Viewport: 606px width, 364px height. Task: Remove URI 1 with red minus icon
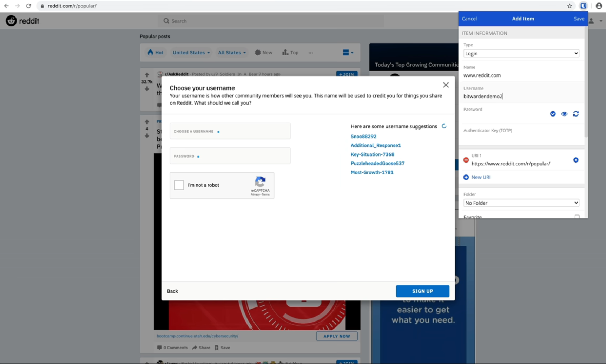click(x=466, y=160)
